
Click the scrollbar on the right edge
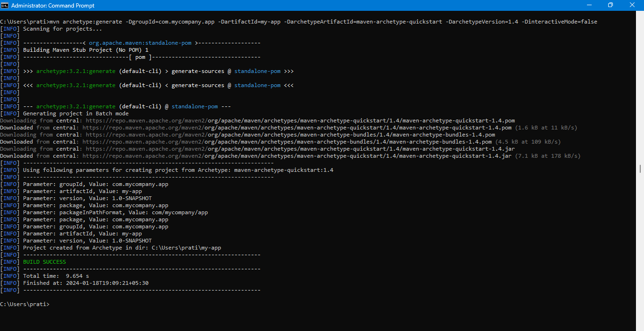coord(641,168)
